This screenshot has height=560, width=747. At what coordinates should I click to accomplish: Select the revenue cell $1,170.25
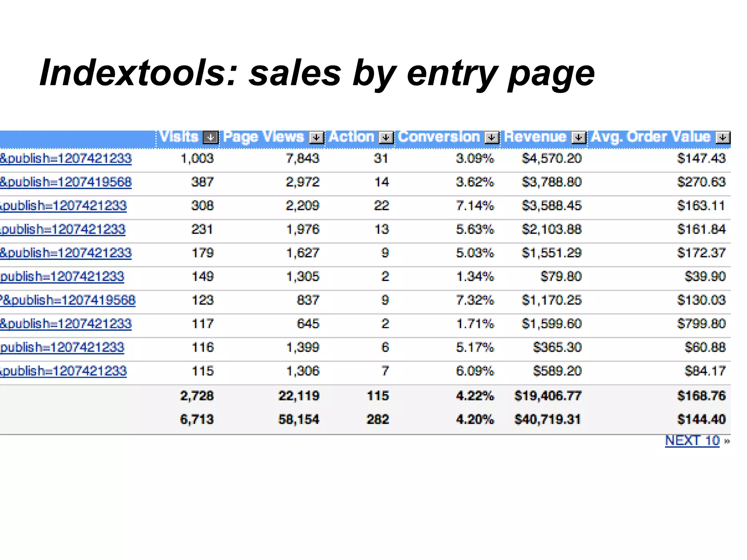tap(551, 300)
